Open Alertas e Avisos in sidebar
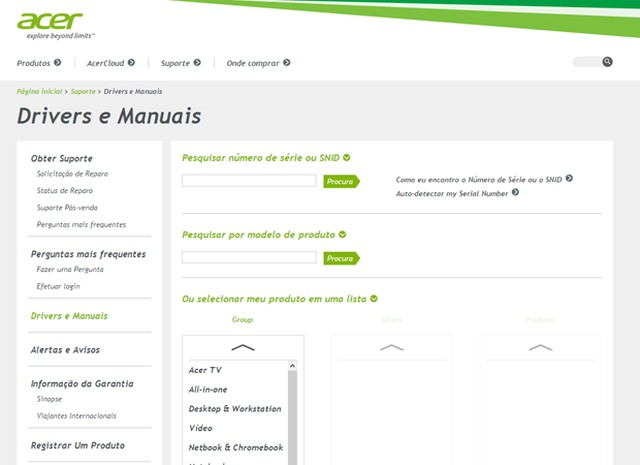The width and height of the screenshot is (640, 465). [x=65, y=350]
